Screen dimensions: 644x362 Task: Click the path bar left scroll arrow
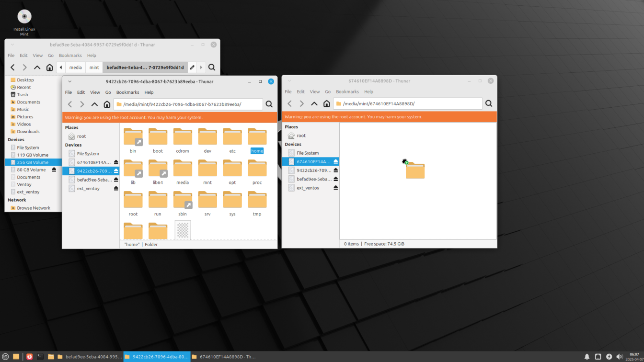[x=61, y=68]
